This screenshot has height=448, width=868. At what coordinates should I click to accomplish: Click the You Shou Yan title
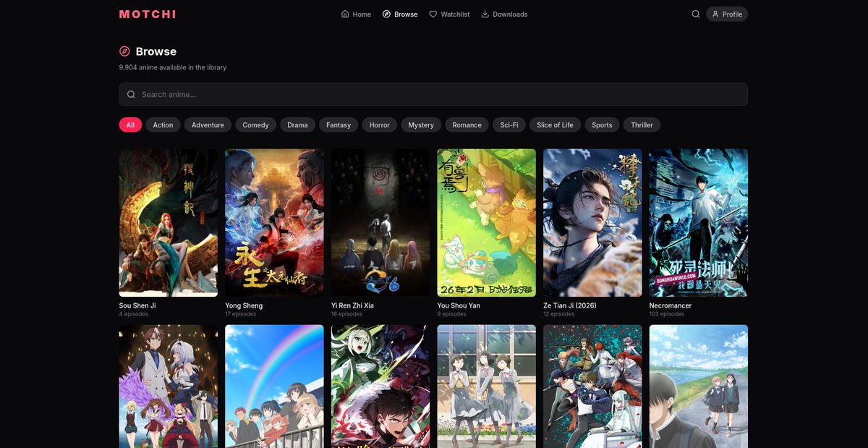pyautogui.click(x=459, y=305)
